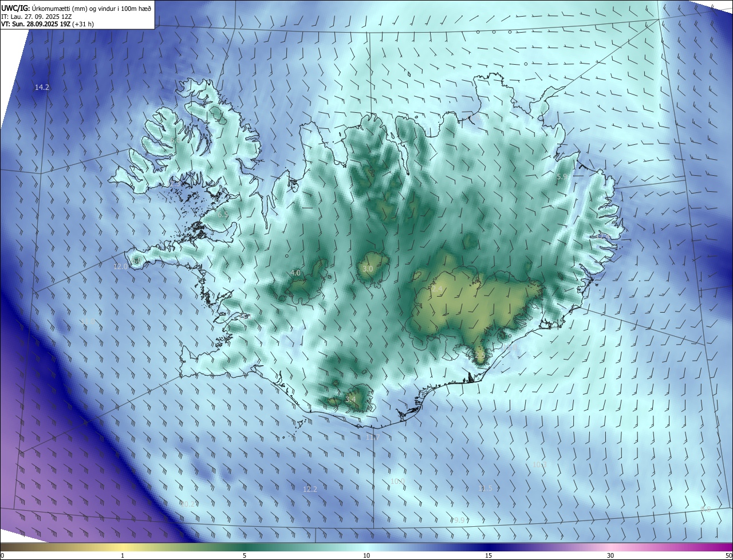Viewport: 733px width, 560px height.
Task: Click the 5 tick on the color scale
Action: pos(245,556)
